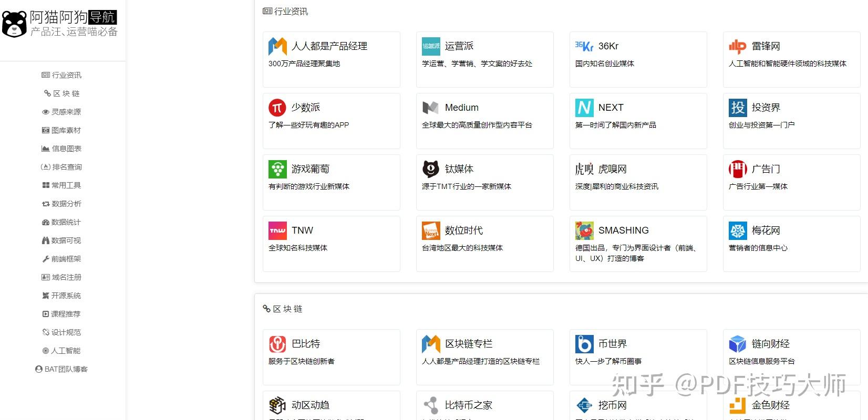This screenshot has height=420, width=868.
Task: Select 前端框架 in the sidebar
Action: coord(61,259)
